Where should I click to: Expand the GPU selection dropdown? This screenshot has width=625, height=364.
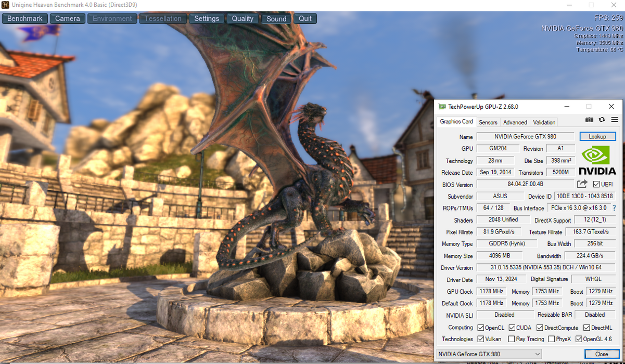[538, 354]
